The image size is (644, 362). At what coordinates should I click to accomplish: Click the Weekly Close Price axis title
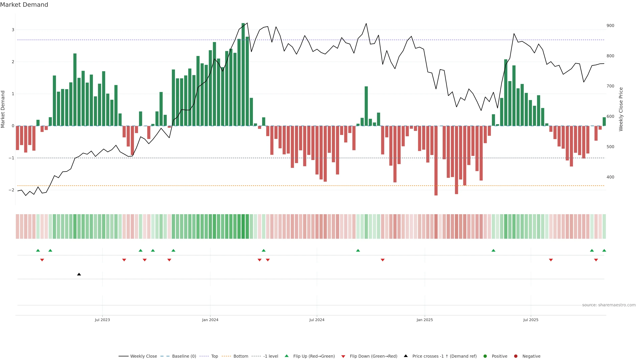pyautogui.click(x=621, y=109)
